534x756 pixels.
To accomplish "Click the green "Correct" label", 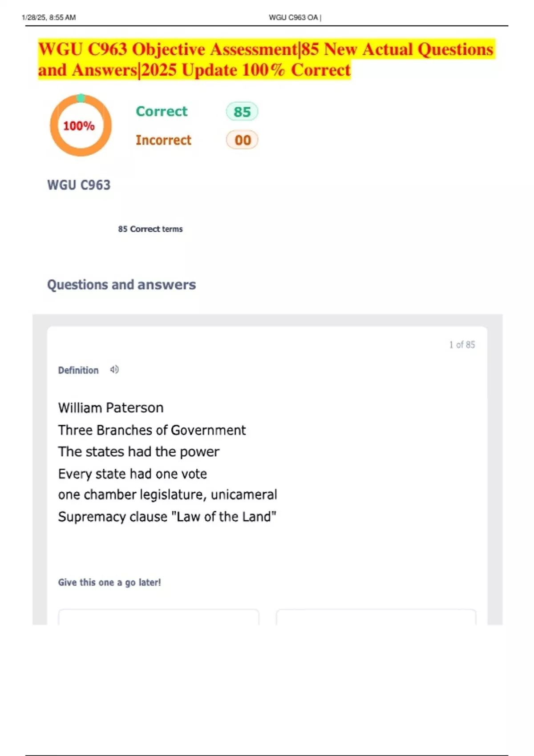I will pyautogui.click(x=162, y=111).
